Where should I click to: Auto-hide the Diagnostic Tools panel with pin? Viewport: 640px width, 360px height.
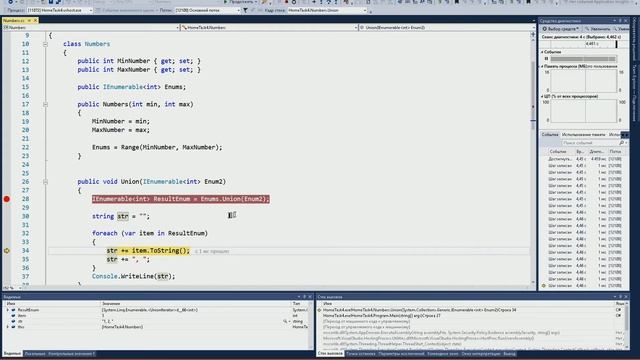[x=620, y=20]
